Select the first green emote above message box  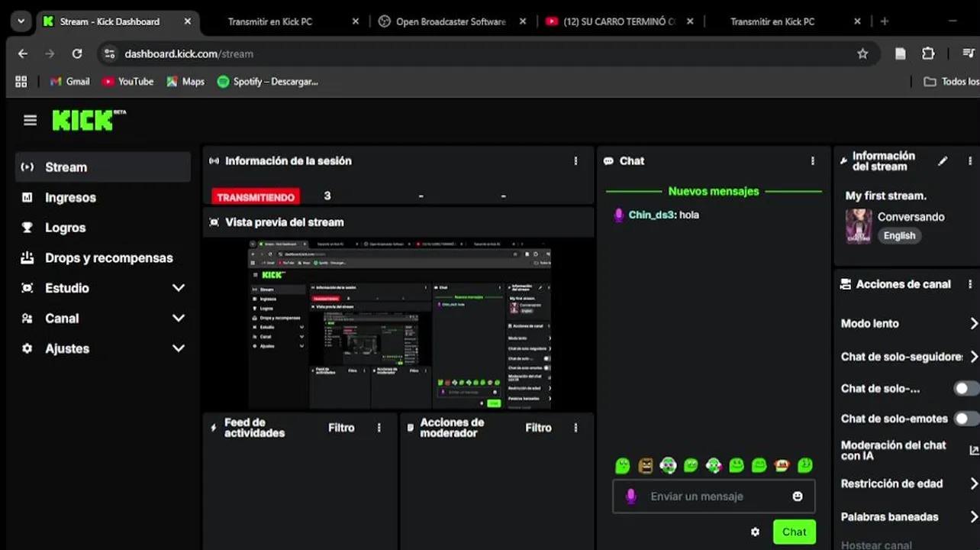coord(623,465)
